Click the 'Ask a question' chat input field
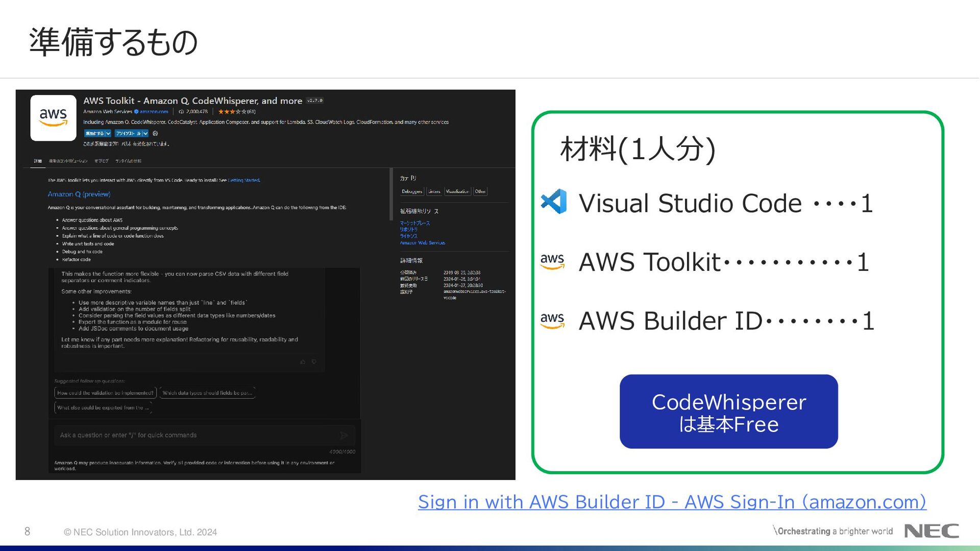Image resolution: width=980 pixels, height=551 pixels. (204, 435)
